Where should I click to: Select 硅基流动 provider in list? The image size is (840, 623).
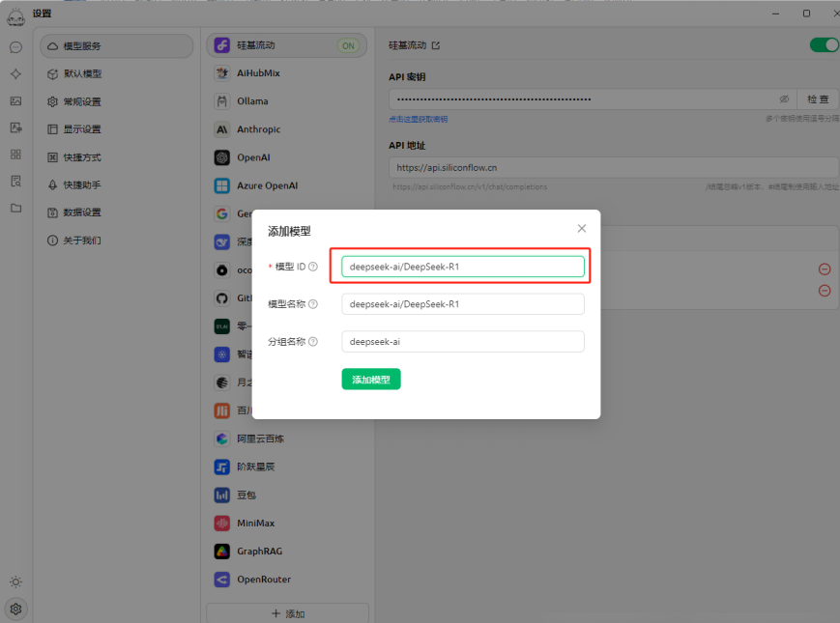287,45
